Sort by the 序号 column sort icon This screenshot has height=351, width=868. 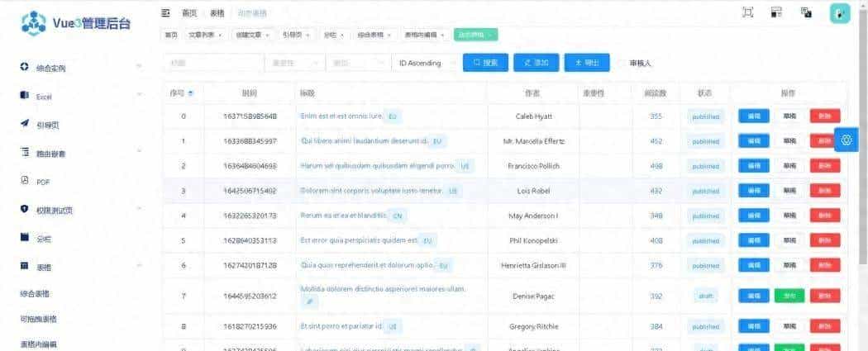pyautogui.click(x=191, y=93)
